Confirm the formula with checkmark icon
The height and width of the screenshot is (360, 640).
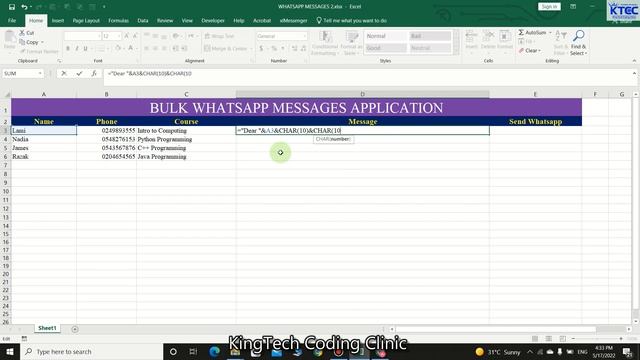pos(79,73)
